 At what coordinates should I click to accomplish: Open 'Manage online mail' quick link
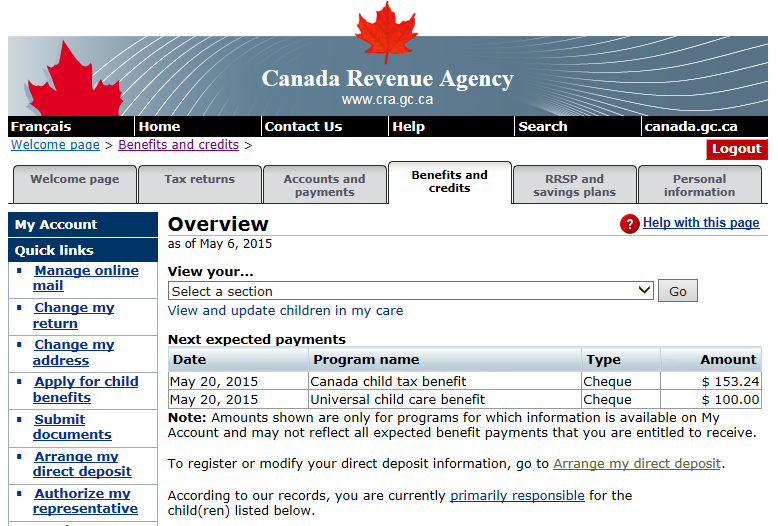tap(86, 278)
